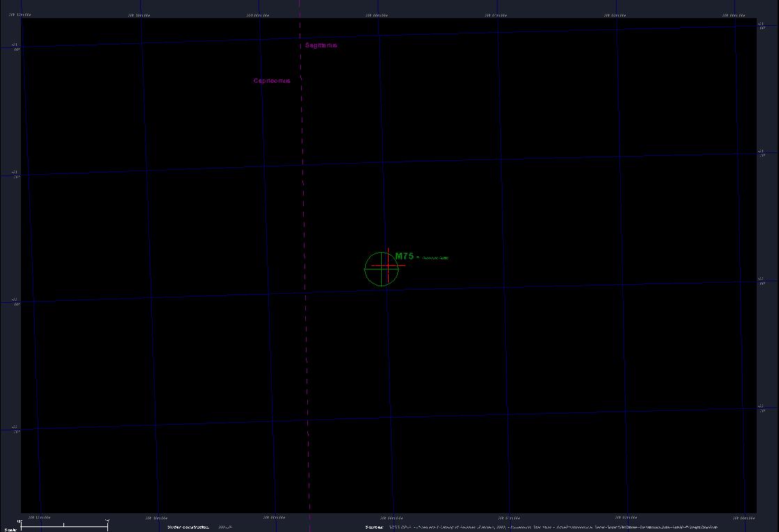Image resolution: width=779 pixels, height=532 pixels.
Task: Click the small green description beside M75
Action: pos(435,258)
